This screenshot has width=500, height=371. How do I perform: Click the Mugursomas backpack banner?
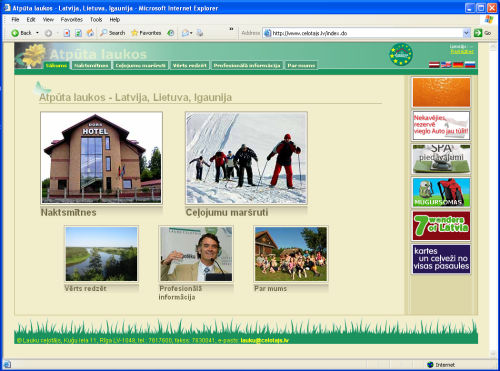coord(441,192)
